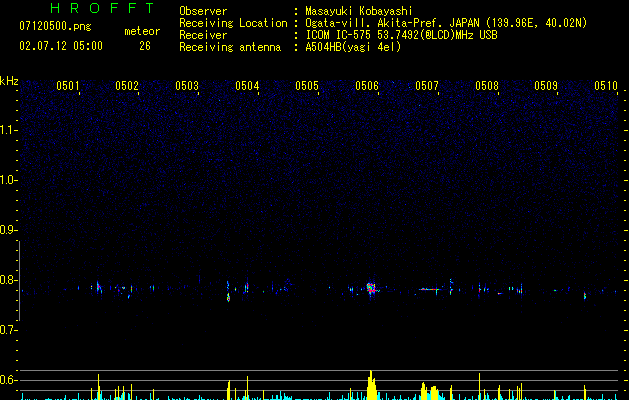The width and height of the screenshot is (629, 400).
Task: Click the 1.0 frequency axis label
Action: (8, 180)
